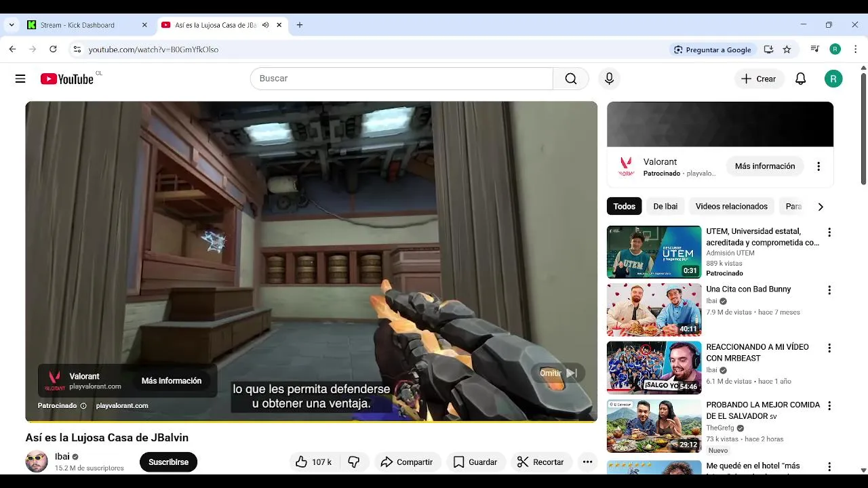Go to YouTube home via logo
868x488 pixels.
[x=66, y=79]
